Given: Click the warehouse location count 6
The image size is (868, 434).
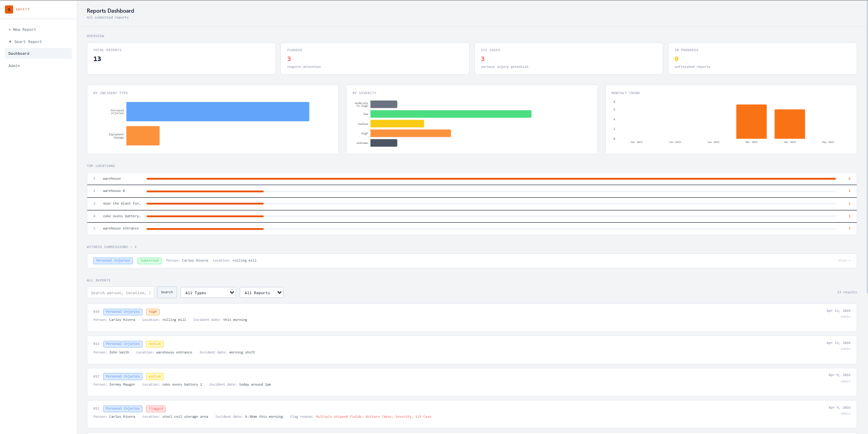Looking at the screenshot, I should point(849,179).
